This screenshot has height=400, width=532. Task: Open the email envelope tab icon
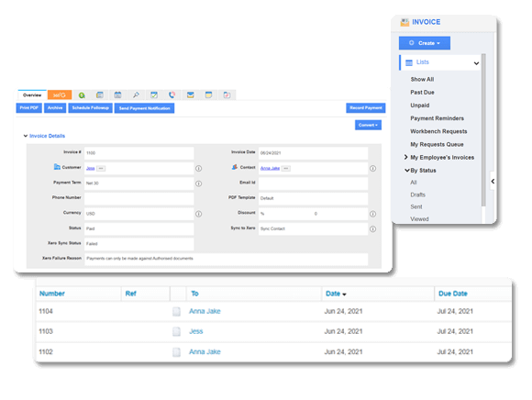191,95
